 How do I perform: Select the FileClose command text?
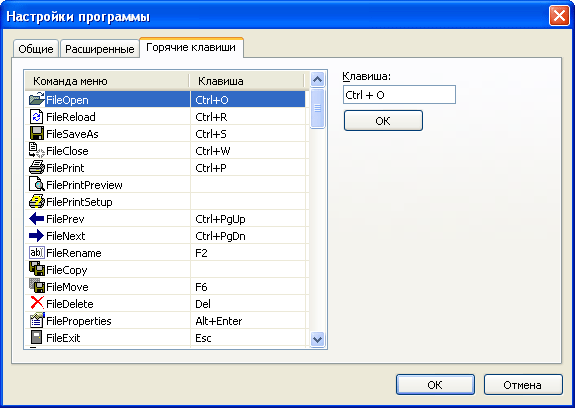pyautogui.click(x=67, y=151)
